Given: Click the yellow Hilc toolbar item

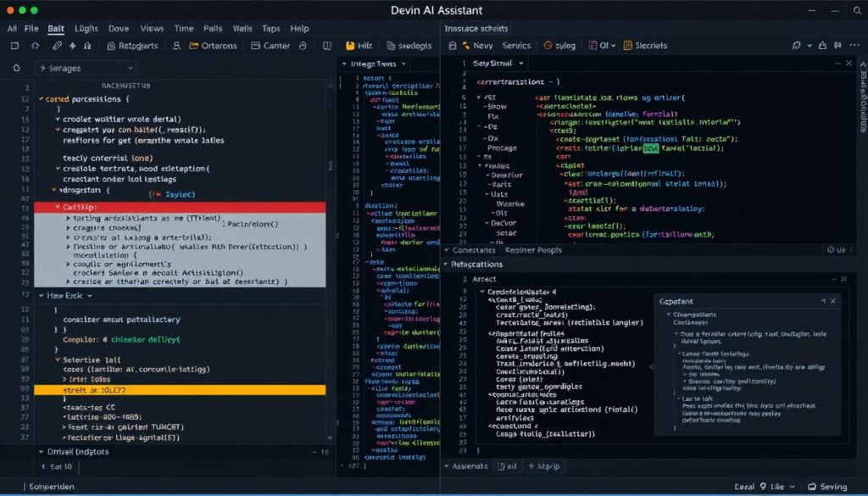Looking at the screenshot, I should pyautogui.click(x=359, y=46).
